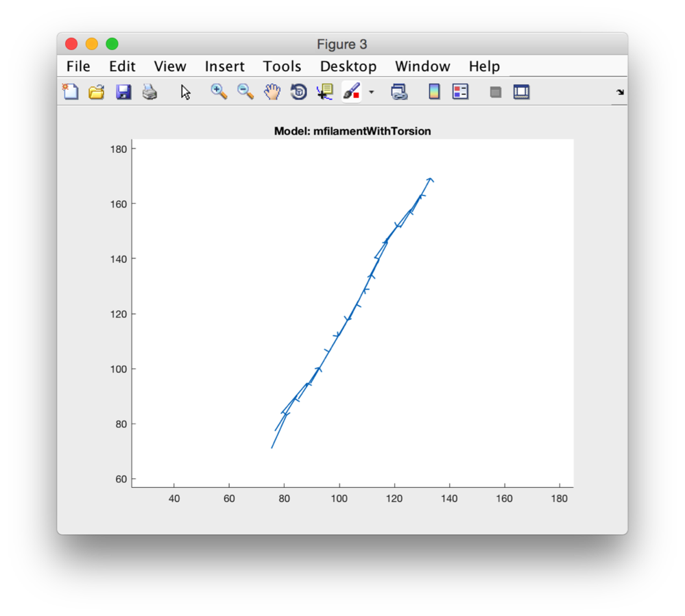The image size is (685, 616).
Task: Click the mfilamentWithTorsion plot title
Action: pyautogui.click(x=352, y=131)
